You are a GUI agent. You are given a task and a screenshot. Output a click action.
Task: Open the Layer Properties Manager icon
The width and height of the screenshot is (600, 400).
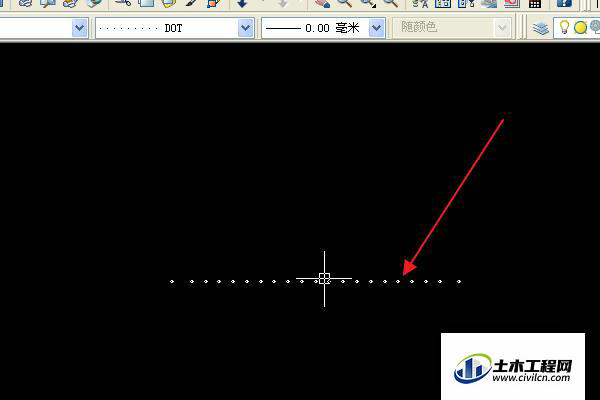tap(540, 28)
